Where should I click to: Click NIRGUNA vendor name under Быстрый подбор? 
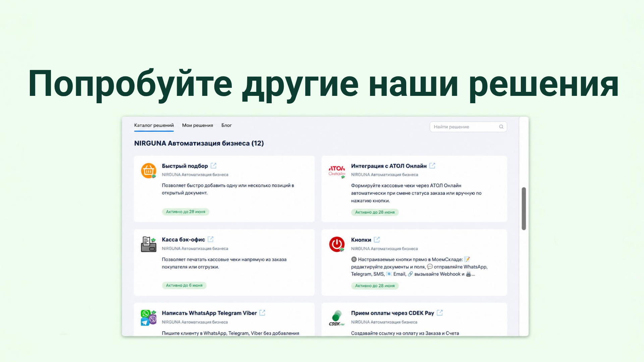tap(195, 175)
